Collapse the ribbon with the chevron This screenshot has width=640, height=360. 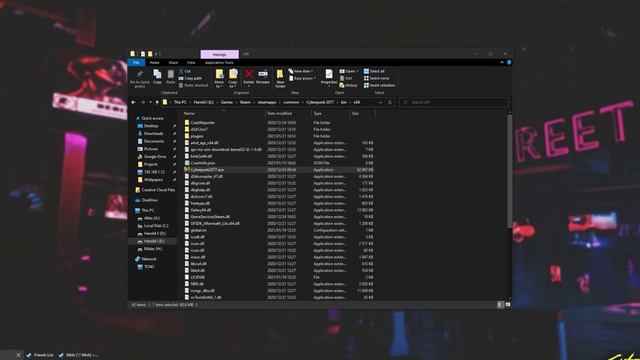(502, 62)
